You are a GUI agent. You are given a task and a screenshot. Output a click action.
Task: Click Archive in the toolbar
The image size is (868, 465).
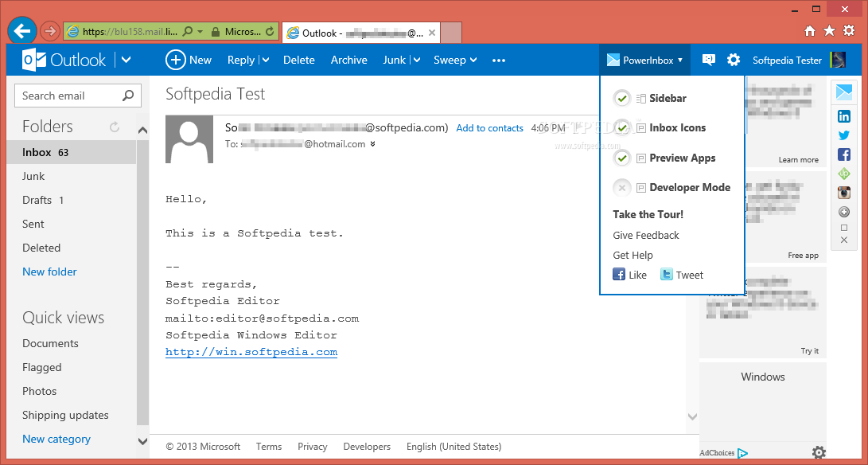tap(348, 60)
